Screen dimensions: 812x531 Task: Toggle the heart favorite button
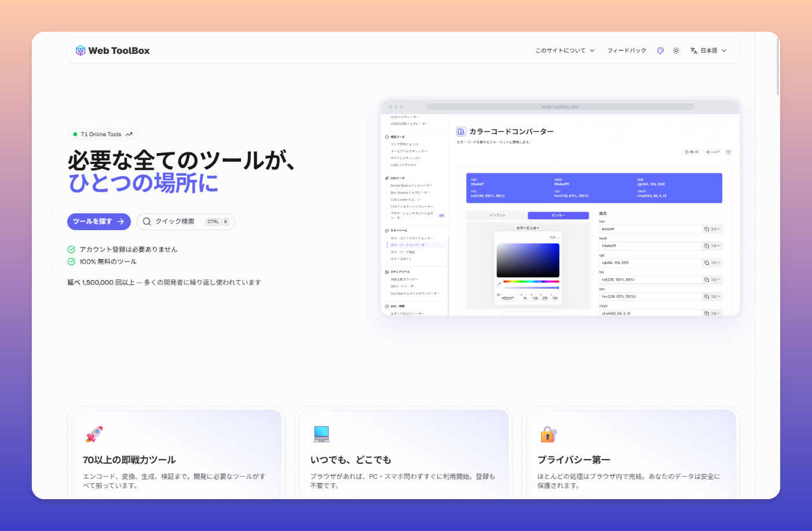729,152
